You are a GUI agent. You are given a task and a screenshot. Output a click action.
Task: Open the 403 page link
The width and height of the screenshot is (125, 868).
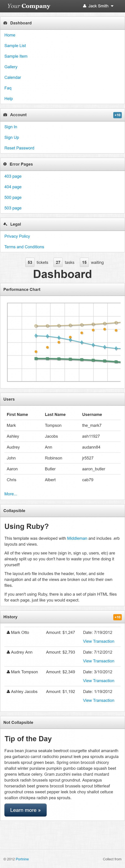pyautogui.click(x=13, y=176)
